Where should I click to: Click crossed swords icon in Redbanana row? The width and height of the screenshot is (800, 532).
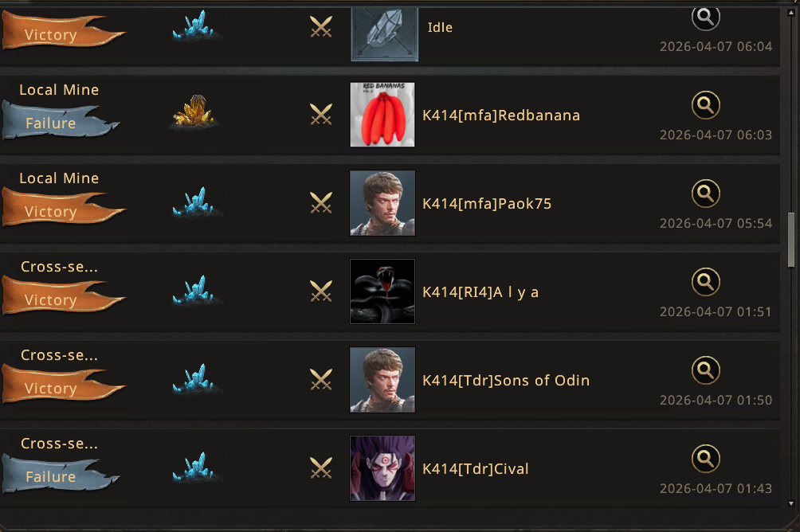[x=321, y=114]
